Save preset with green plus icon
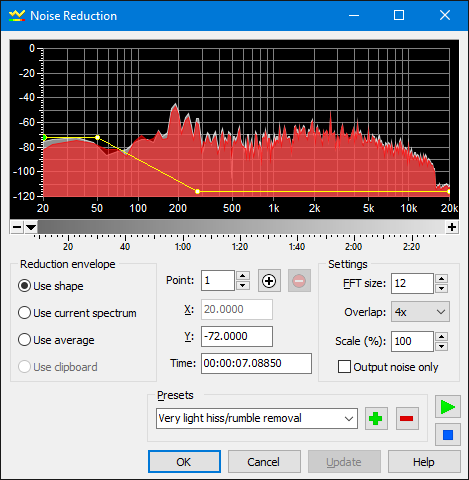The image size is (469, 480). 376,418
